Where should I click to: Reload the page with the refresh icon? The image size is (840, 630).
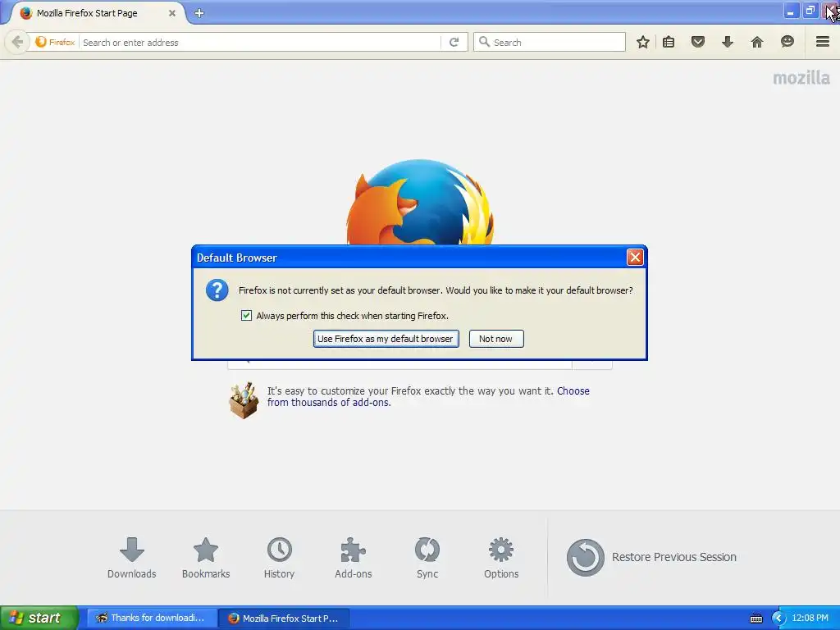454,42
